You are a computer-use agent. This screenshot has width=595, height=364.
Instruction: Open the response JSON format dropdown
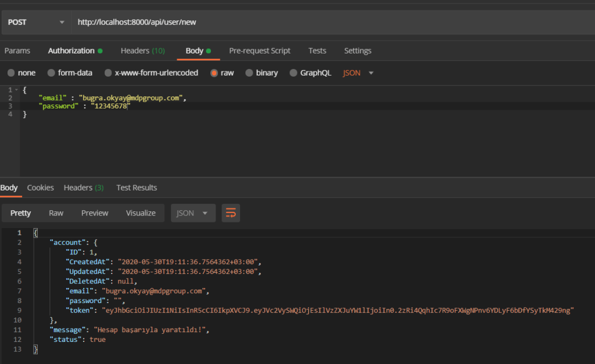click(193, 213)
